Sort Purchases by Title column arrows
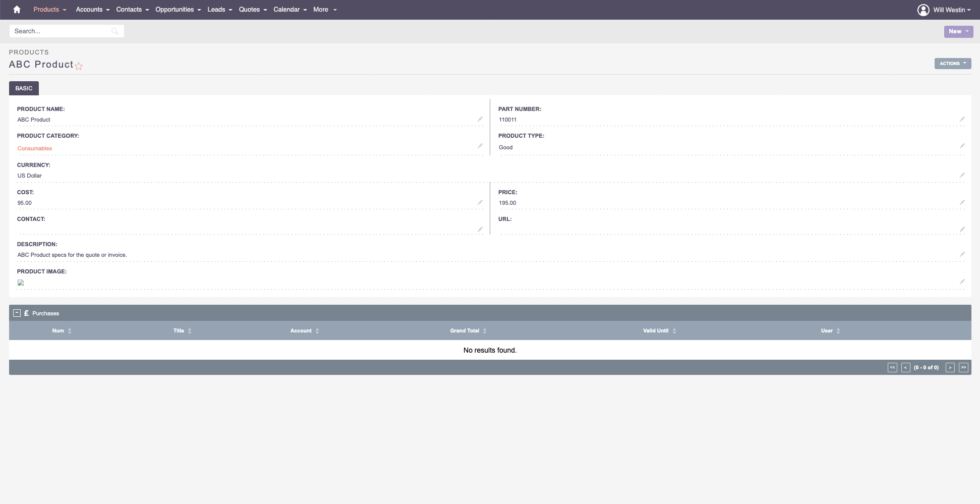 click(190, 331)
